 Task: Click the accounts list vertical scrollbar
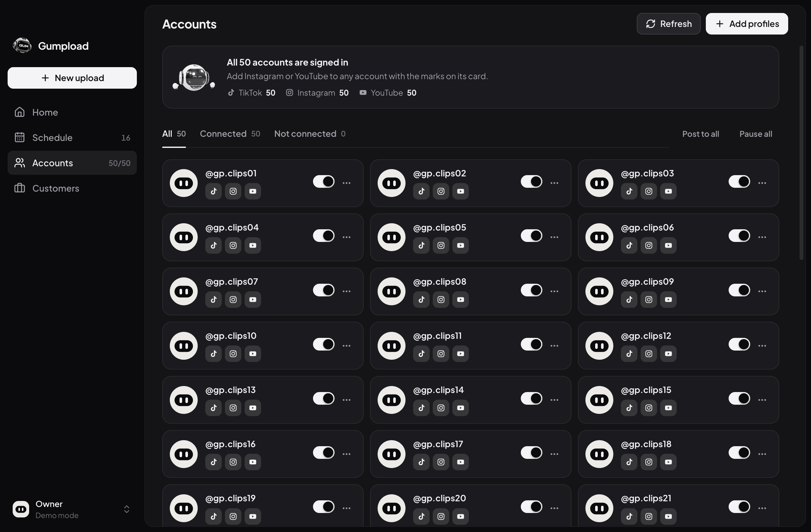click(x=801, y=153)
